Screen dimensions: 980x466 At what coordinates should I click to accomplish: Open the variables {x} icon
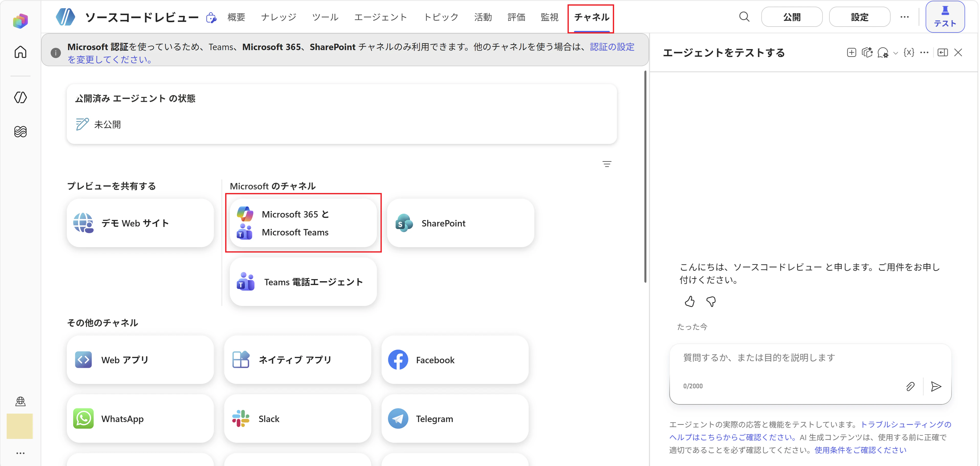pos(909,52)
